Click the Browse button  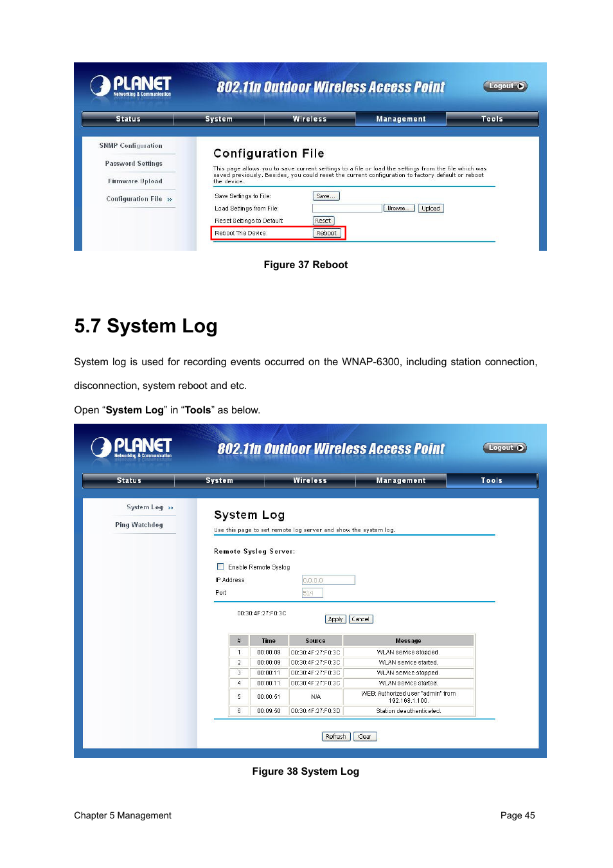[x=399, y=208]
